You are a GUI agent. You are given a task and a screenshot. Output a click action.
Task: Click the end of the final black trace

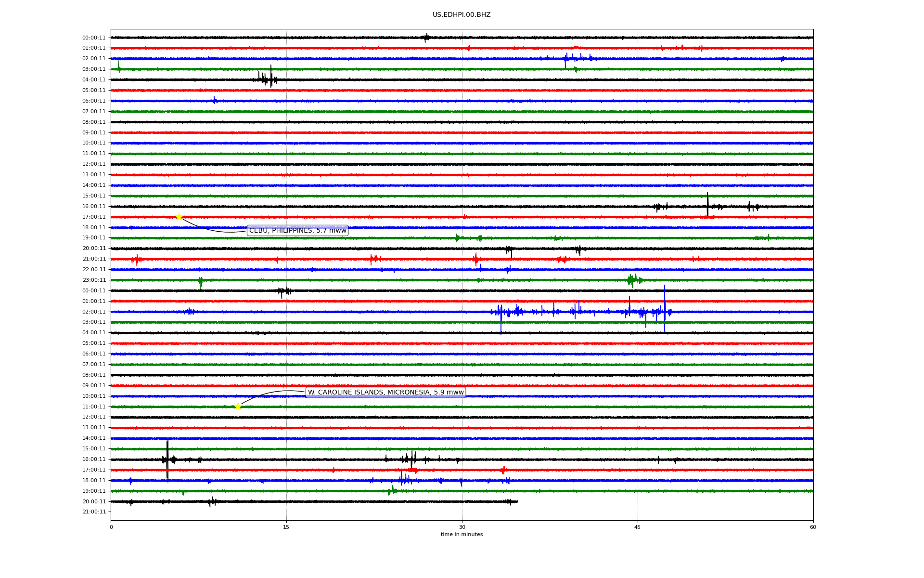pyautogui.click(x=517, y=501)
